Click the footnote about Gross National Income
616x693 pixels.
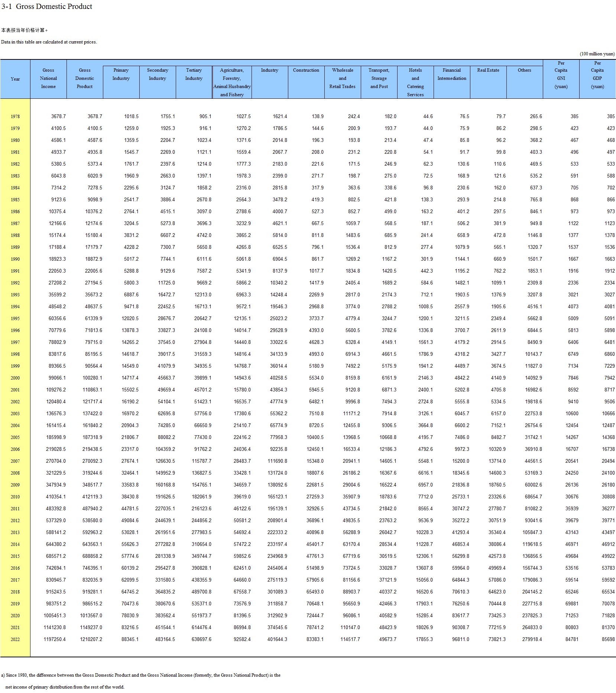coord(140,675)
